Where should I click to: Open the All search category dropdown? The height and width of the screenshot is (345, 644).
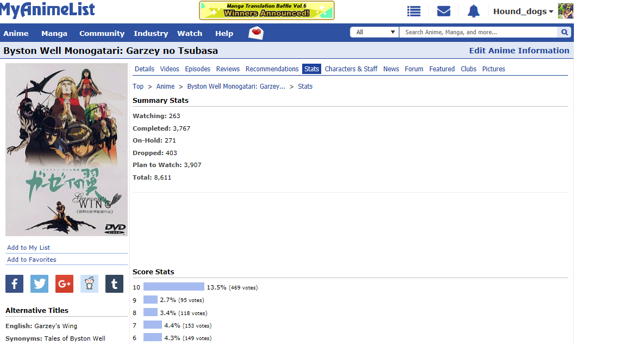374,32
